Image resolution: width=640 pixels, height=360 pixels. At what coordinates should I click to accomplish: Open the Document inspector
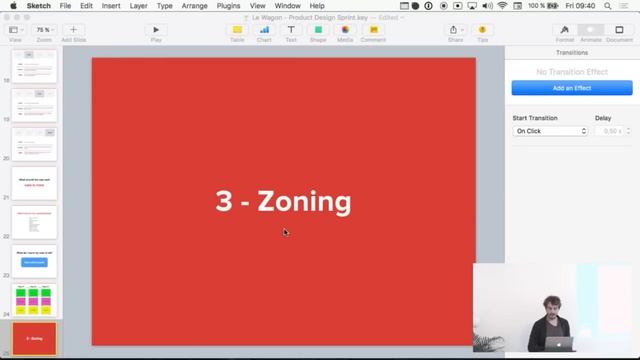point(619,30)
